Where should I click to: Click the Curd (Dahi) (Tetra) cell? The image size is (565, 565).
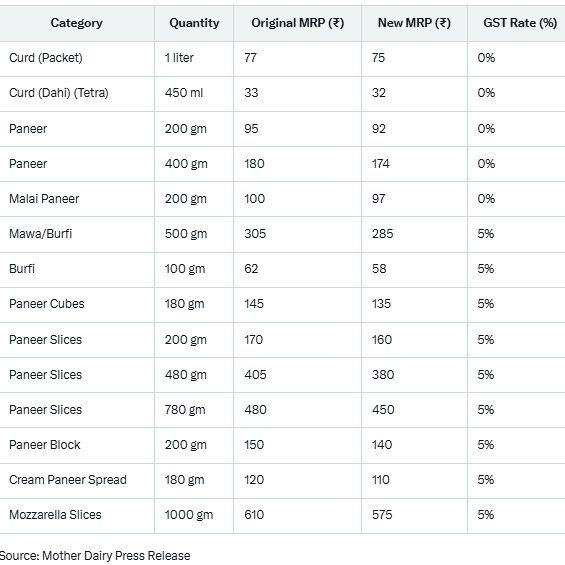click(59, 93)
